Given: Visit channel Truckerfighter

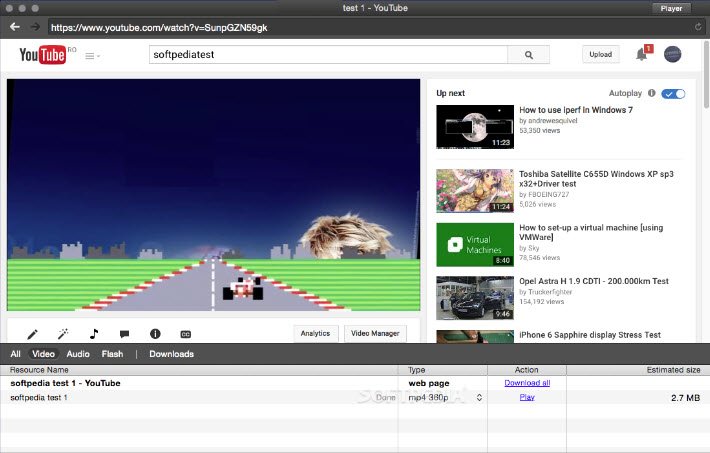Looking at the screenshot, I should pos(550,292).
